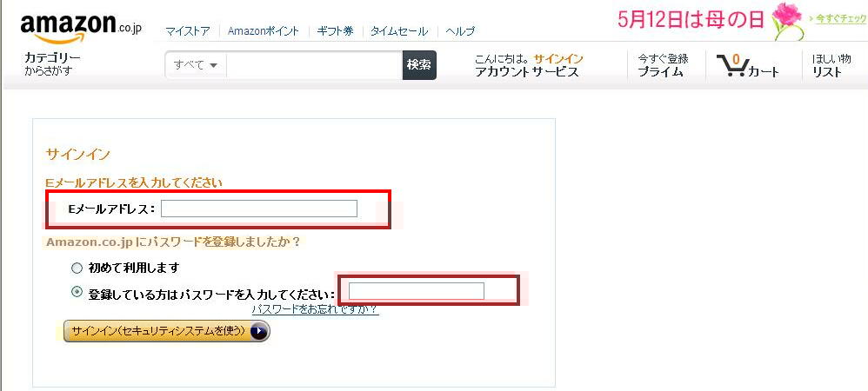868x391 pixels.
Task: Click the arrow icon on sign-in button
Action: [259, 331]
